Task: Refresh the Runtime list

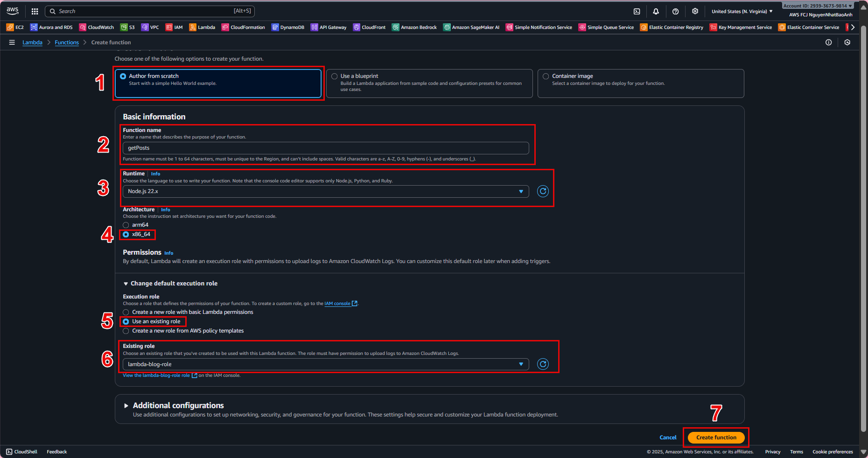Action: tap(543, 191)
